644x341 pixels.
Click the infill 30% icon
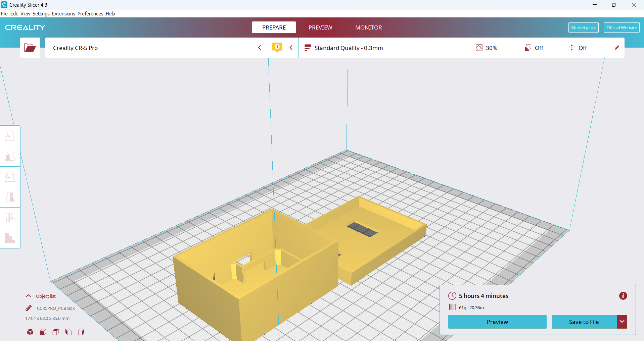pyautogui.click(x=479, y=48)
